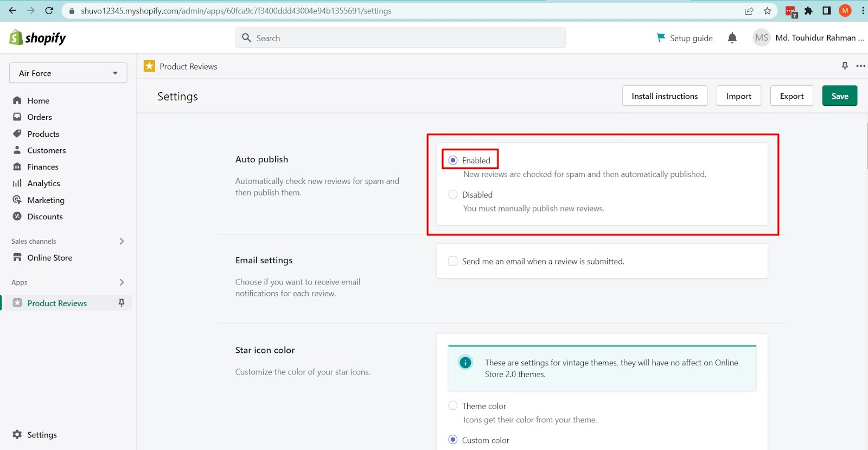Click the Import button

(x=739, y=96)
